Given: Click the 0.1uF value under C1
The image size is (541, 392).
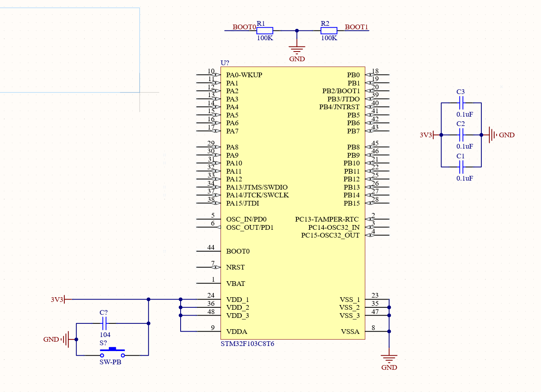Looking at the screenshot, I should point(465,178).
